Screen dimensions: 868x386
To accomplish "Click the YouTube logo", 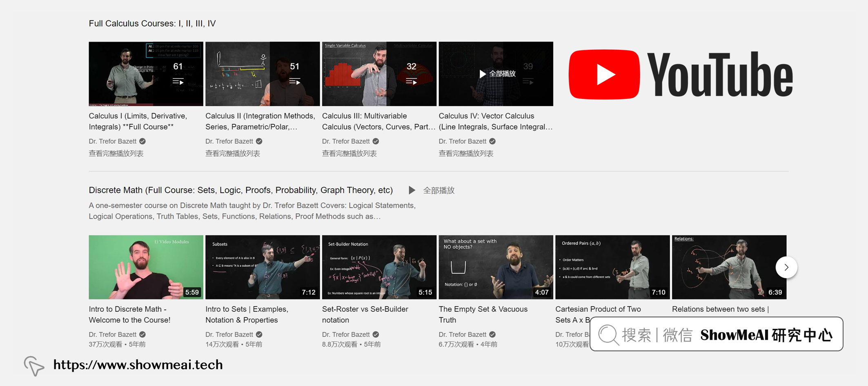I will [x=681, y=75].
